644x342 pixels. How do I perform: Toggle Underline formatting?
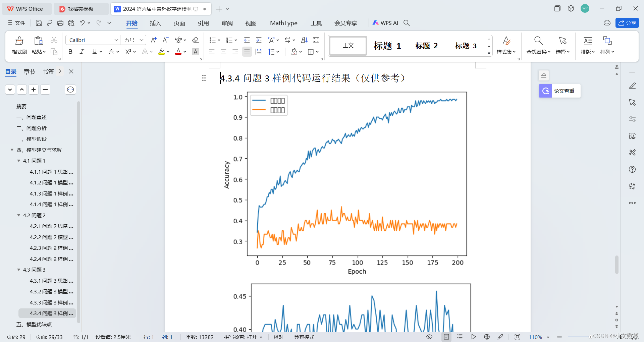click(x=94, y=52)
